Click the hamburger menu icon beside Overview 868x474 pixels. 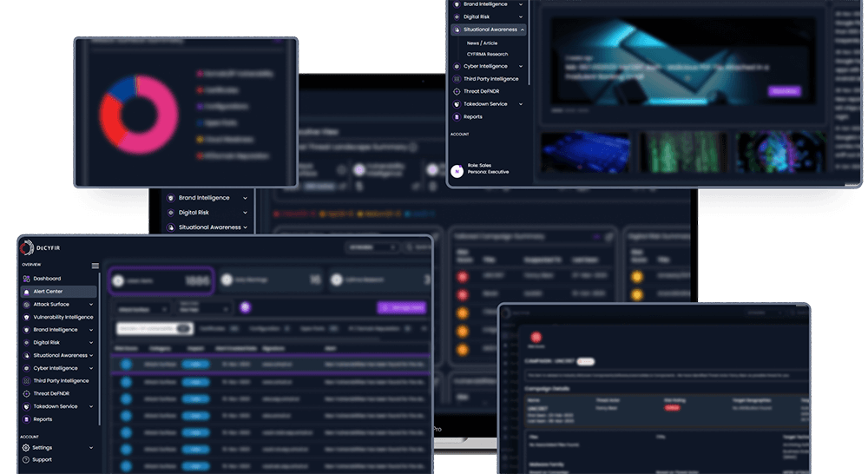coord(96,266)
